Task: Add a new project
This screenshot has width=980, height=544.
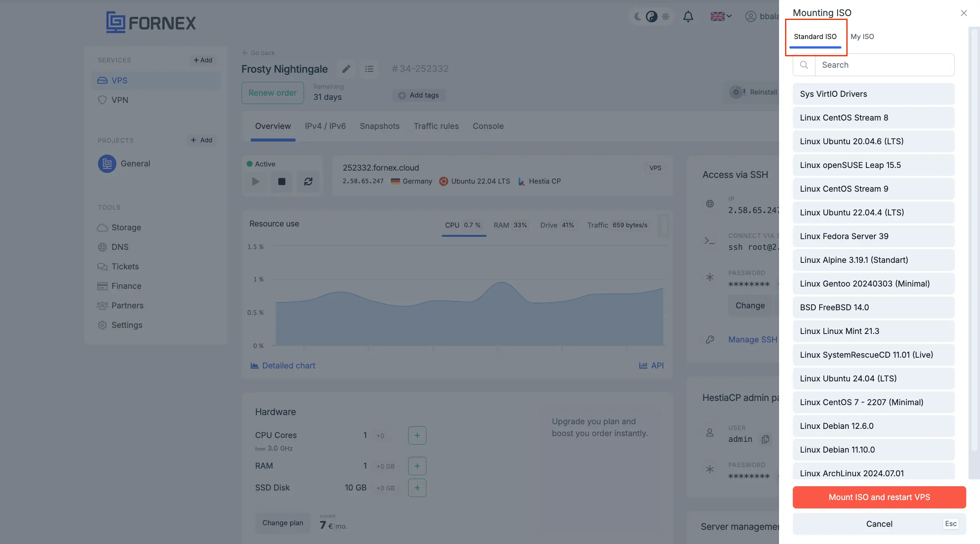Action: [201, 140]
